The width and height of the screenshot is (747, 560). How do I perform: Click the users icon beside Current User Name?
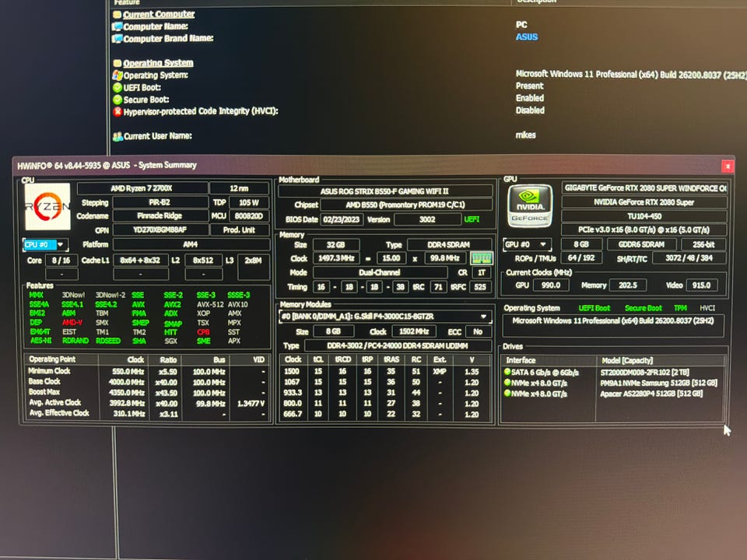pos(117,137)
